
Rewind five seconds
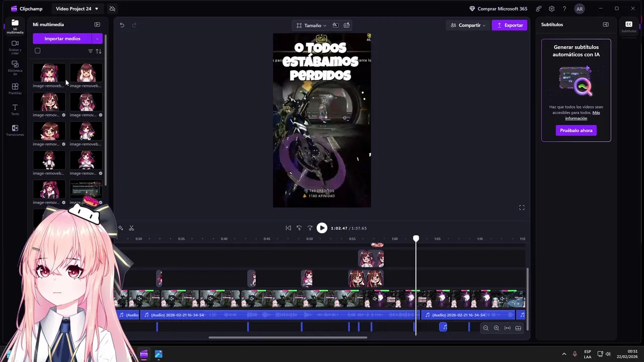299,228
